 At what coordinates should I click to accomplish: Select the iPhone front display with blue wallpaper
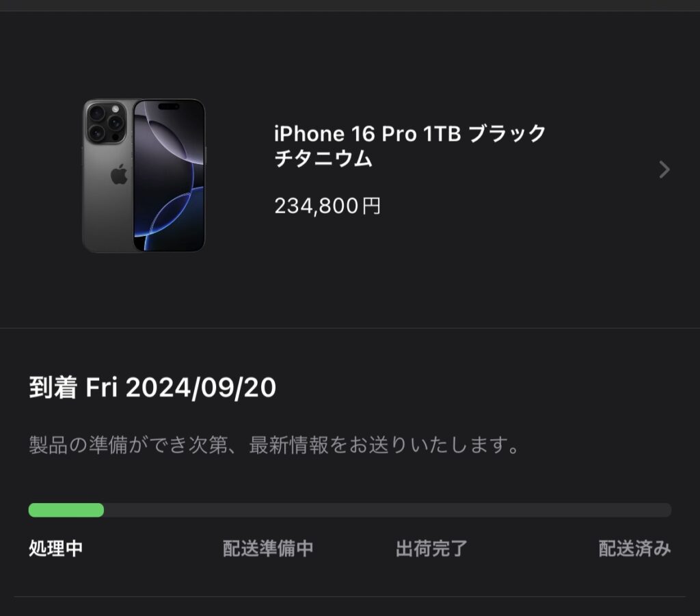pyautogui.click(x=170, y=176)
